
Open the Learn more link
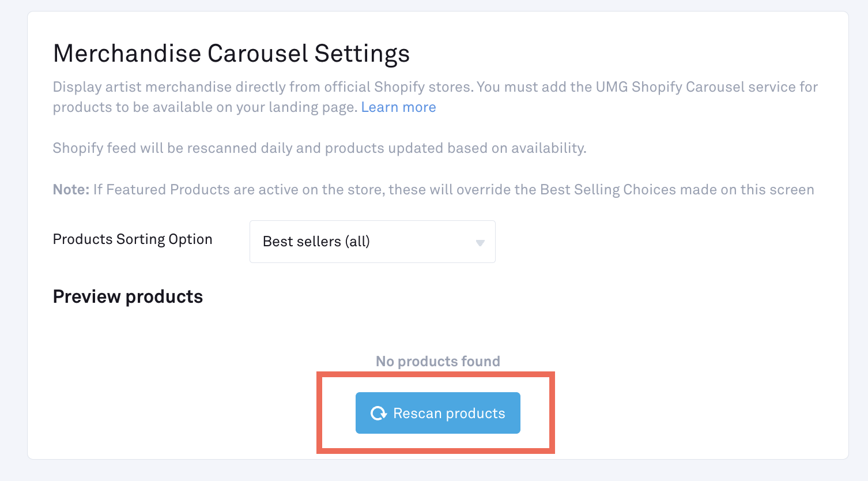pos(398,107)
